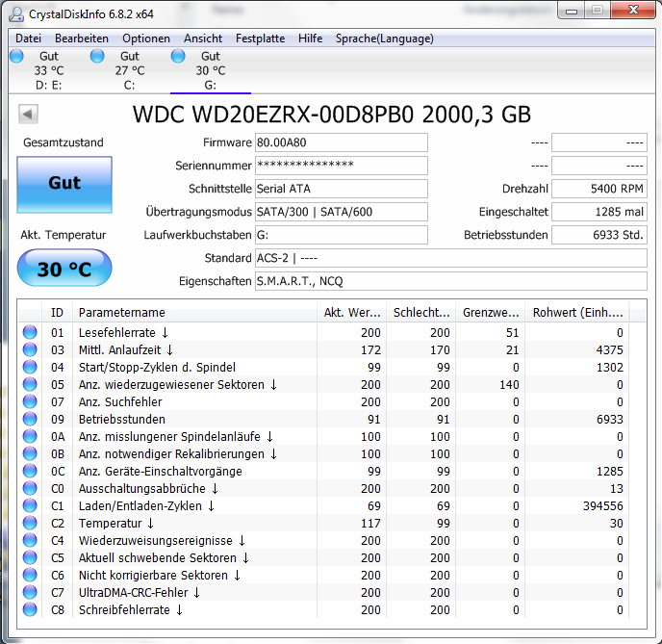This screenshot has width=662, height=644.
Task: Click the Gut overall health status button
Action: pyautogui.click(x=64, y=185)
